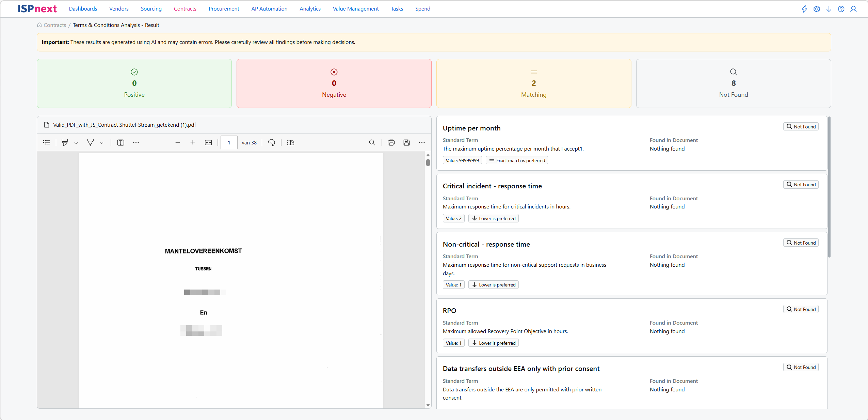Open the settings gear icon
868x420 pixels.
pyautogui.click(x=817, y=9)
